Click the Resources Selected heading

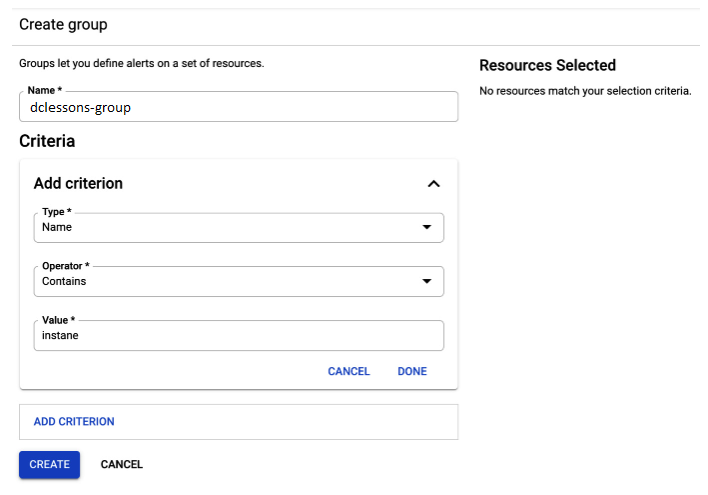click(547, 65)
